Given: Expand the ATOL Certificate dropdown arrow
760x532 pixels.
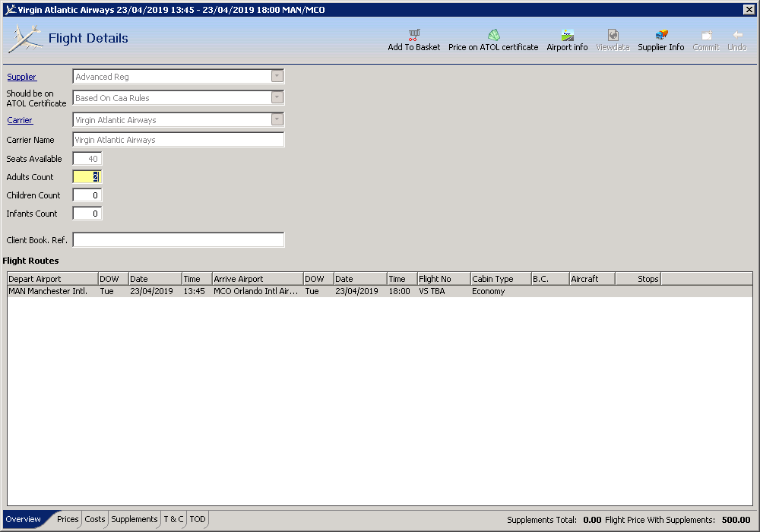Looking at the screenshot, I should pyautogui.click(x=277, y=97).
